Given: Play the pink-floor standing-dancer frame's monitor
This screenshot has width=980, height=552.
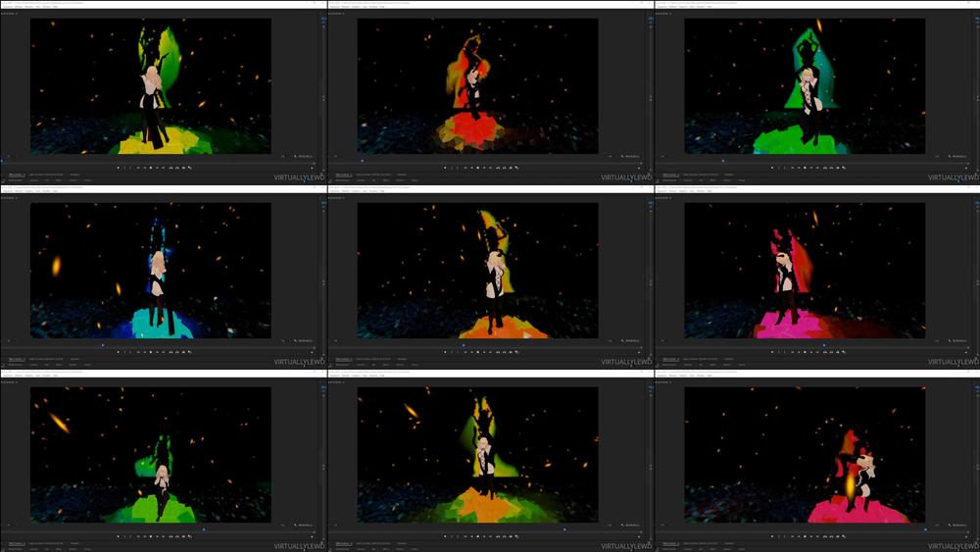Looking at the screenshot, I should click(x=805, y=352).
